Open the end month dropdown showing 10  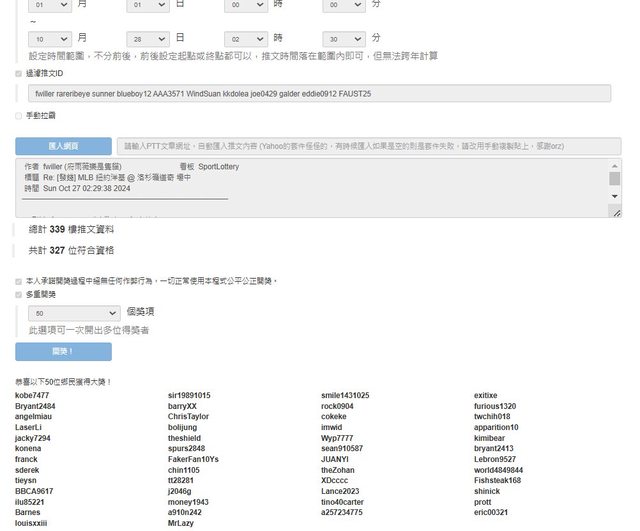(x=50, y=38)
